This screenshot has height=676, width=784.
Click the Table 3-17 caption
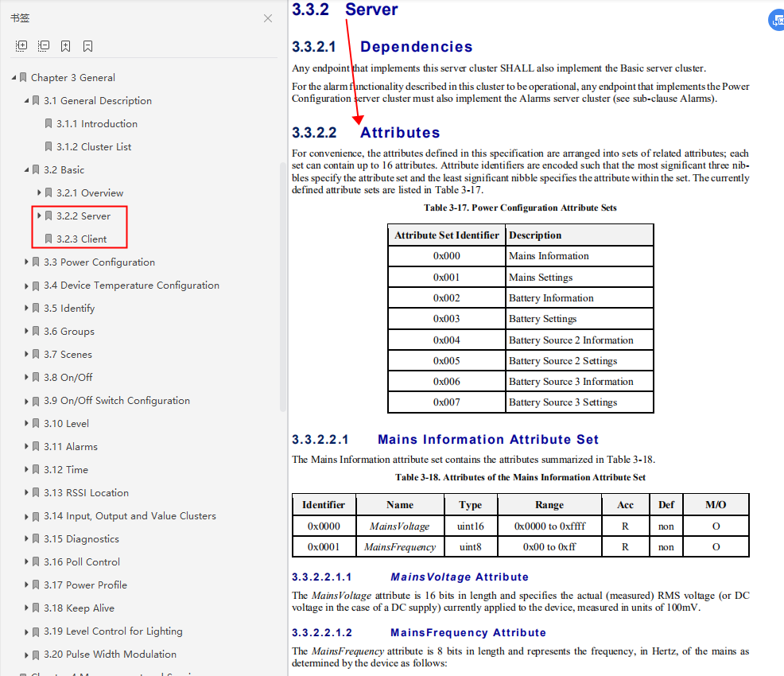(x=521, y=208)
